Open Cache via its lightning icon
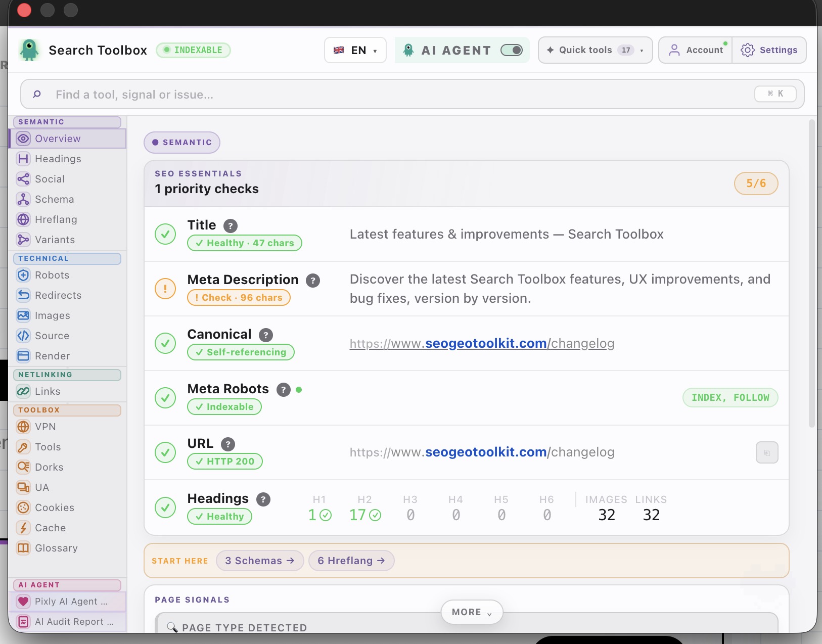Screen dimensions: 822x644 [x=23, y=528]
